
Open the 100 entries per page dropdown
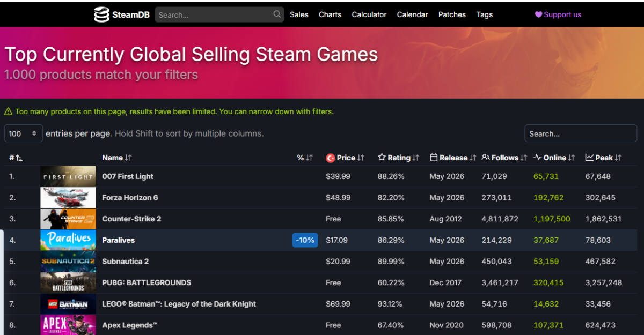coord(24,133)
